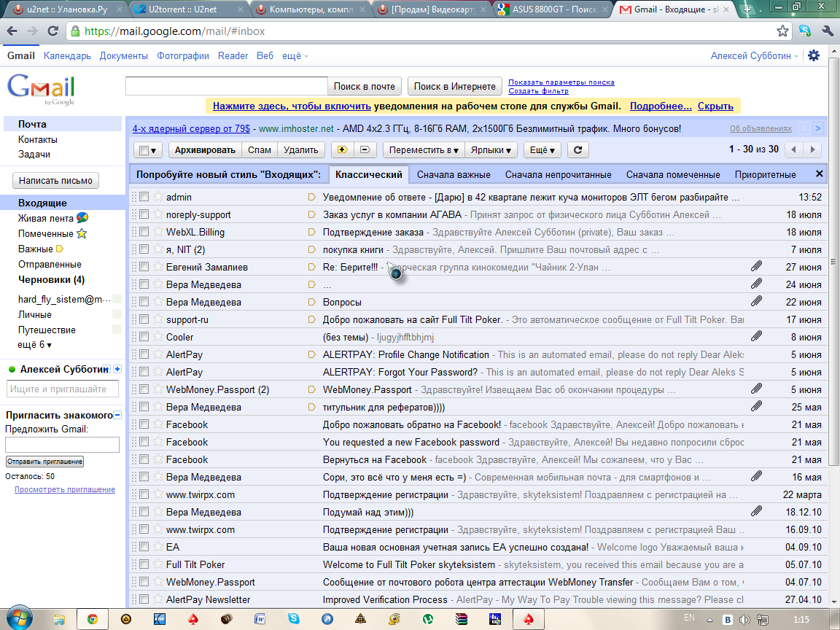Mark as not important with the minus icon
Viewport: 840px width, 630px height.
tap(365, 150)
